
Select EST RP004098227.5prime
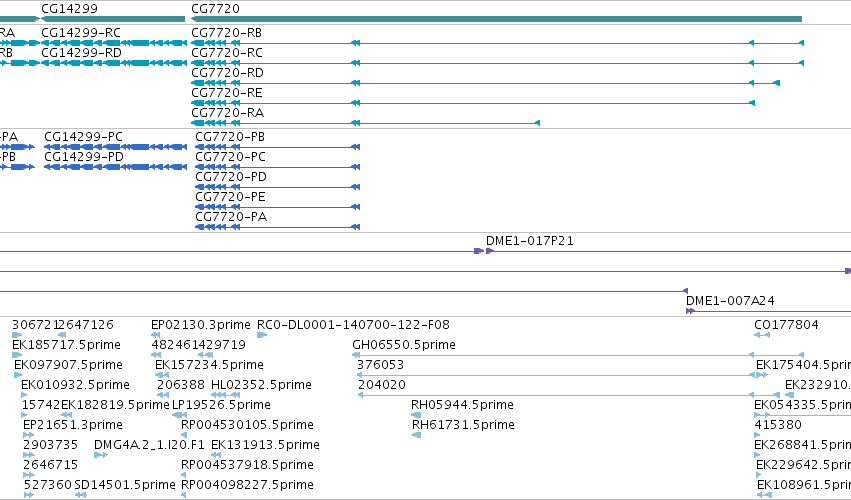247,485
